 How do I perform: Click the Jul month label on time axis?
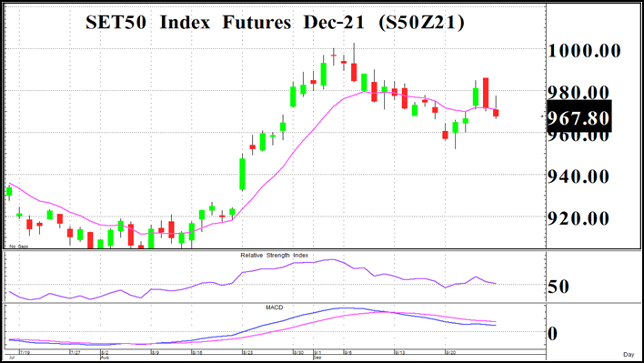(12, 358)
